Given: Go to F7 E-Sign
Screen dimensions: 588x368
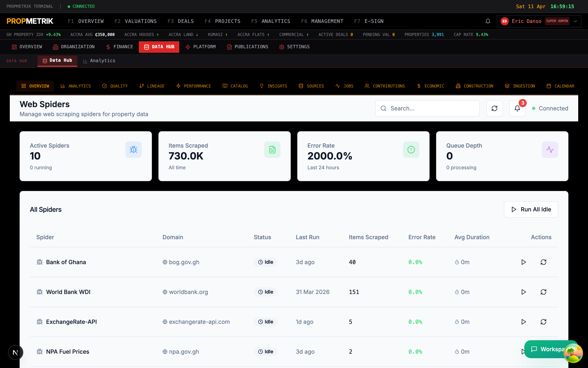Looking at the screenshot, I should tap(369, 21).
